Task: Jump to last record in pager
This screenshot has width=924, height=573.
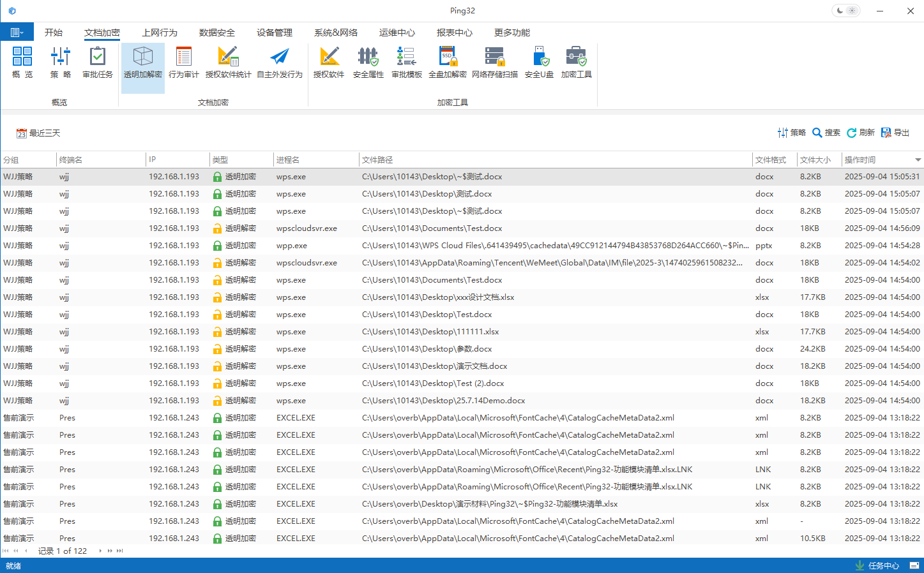Action: pos(119,551)
